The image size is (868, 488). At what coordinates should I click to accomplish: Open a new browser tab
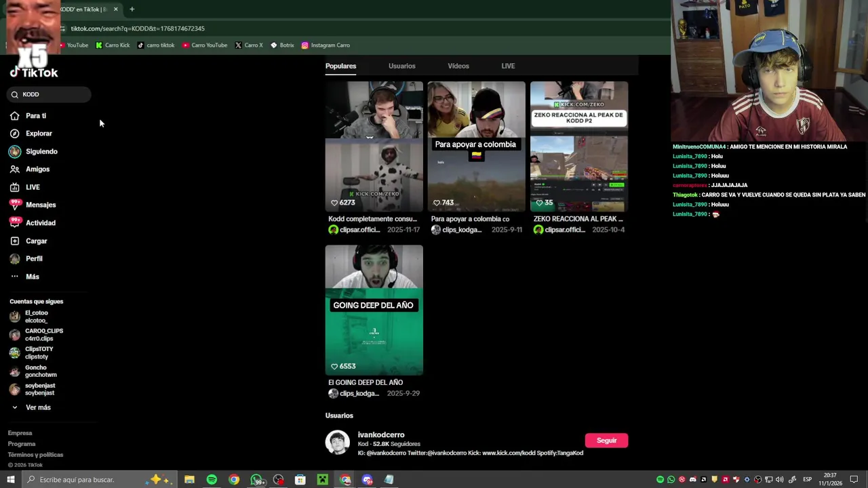coord(132,9)
